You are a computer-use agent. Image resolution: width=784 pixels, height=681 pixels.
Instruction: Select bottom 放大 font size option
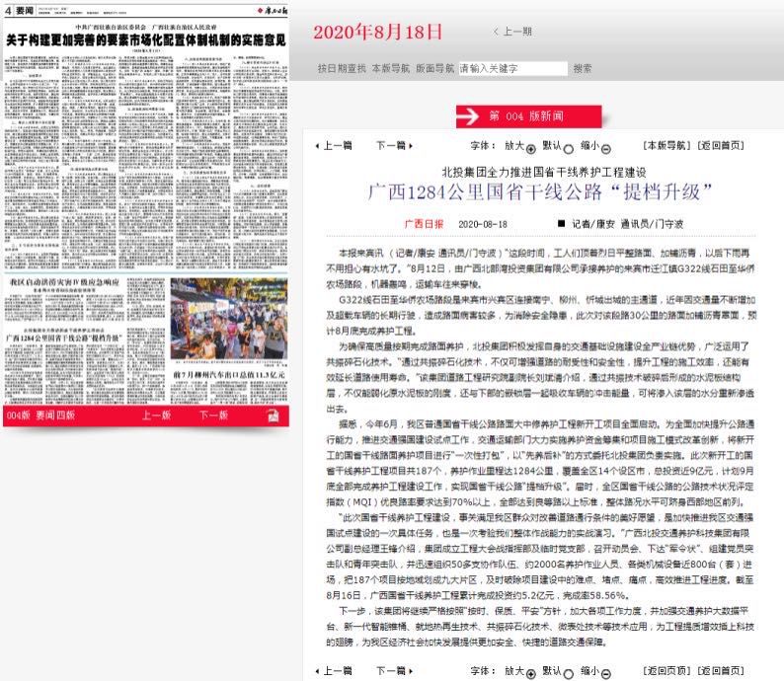(x=530, y=671)
